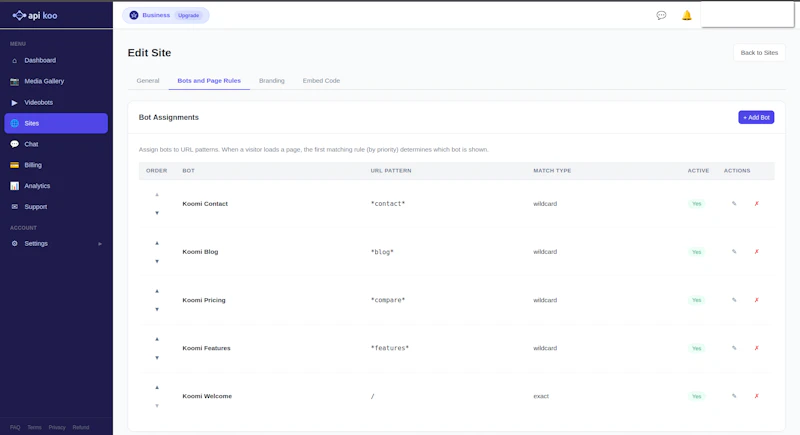Move Koomi Features rule up
The height and width of the screenshot is (435, 800).
157,339
